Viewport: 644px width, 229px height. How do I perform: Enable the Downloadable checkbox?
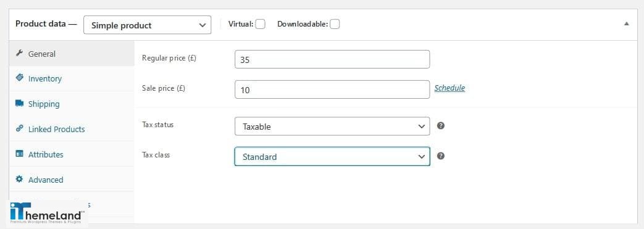coord(335,24)
